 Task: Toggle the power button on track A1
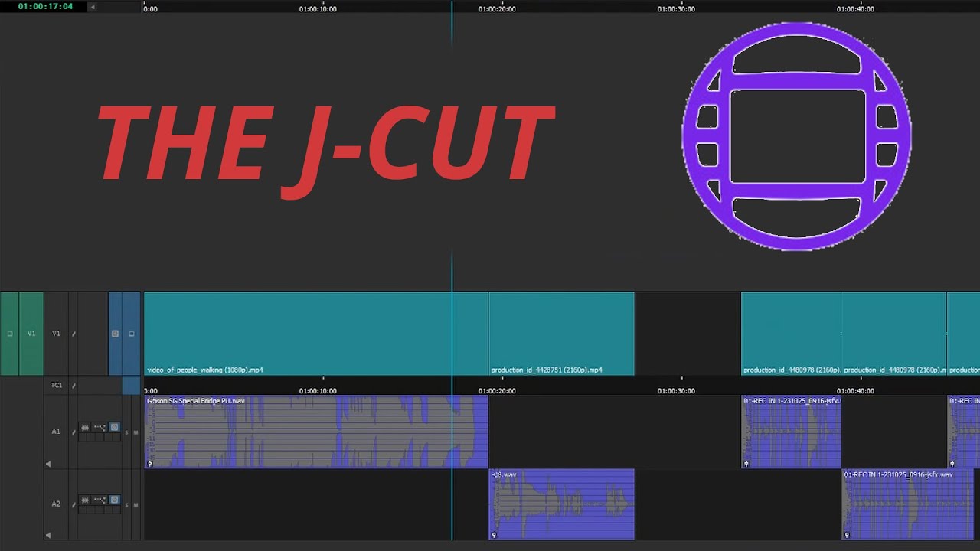point(114,427)
